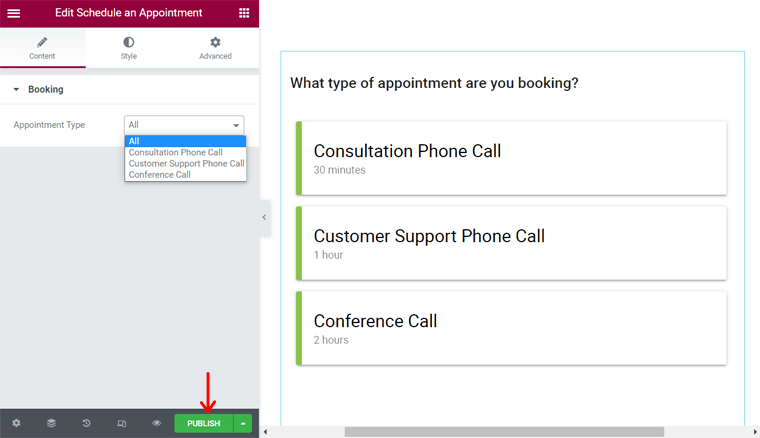
Task: Open the widgets grid panel icon
Action: (x=244, y=13)
